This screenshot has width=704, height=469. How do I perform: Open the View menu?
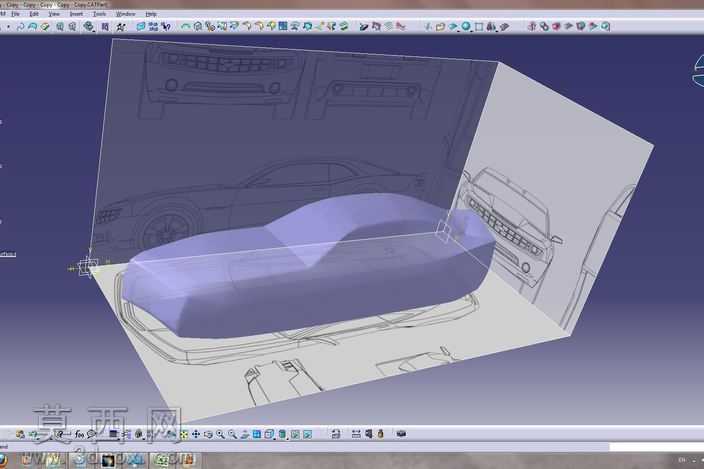pyautogui.click(x=54, y=14)
